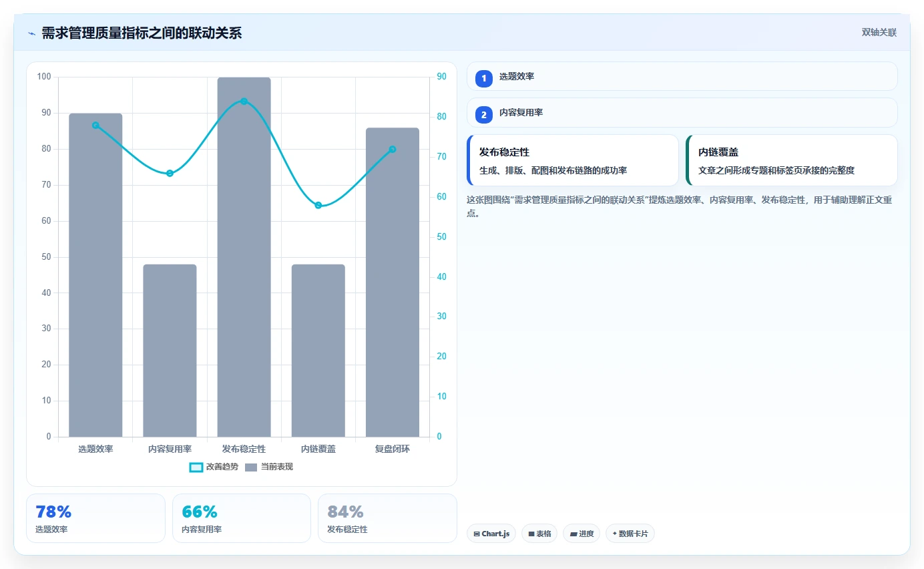Click the line point above 选题效率
Viewport: 924px width, 569px height.
tap(95, 126)
